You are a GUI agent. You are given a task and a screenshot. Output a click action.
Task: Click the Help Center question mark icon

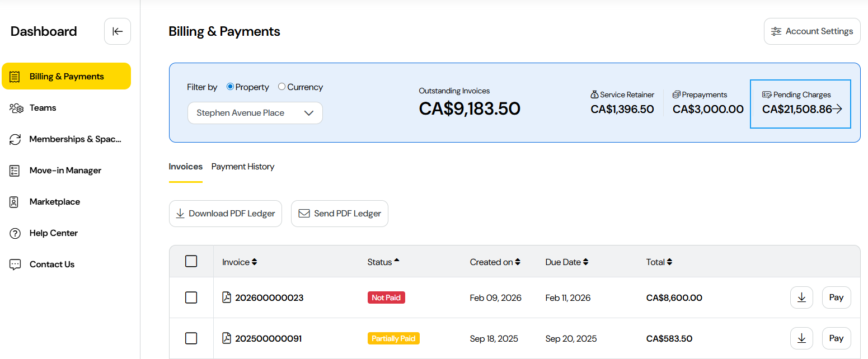[x=15, y=233]
